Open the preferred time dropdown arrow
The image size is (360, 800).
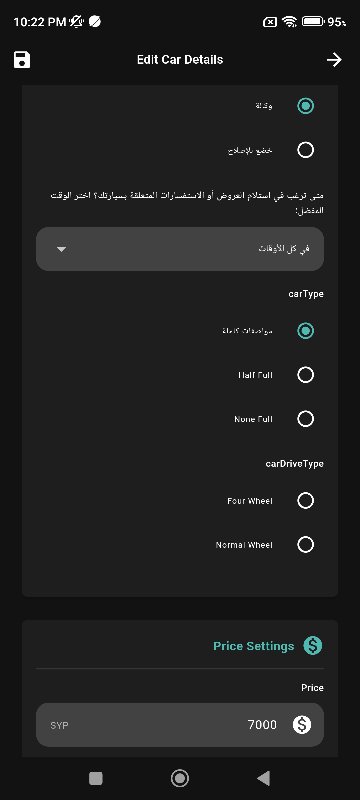pyautogui.click(x=62, y=249)
